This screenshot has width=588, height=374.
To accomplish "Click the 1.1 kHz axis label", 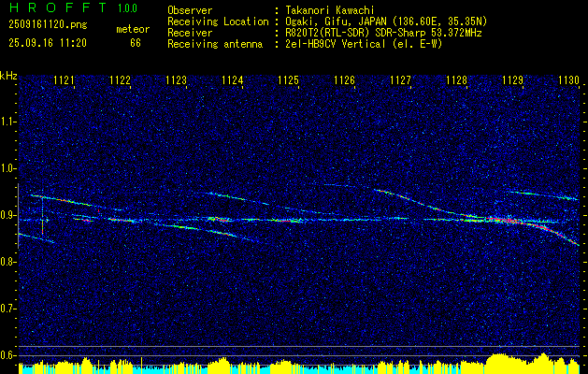I will tap(7, 122).
